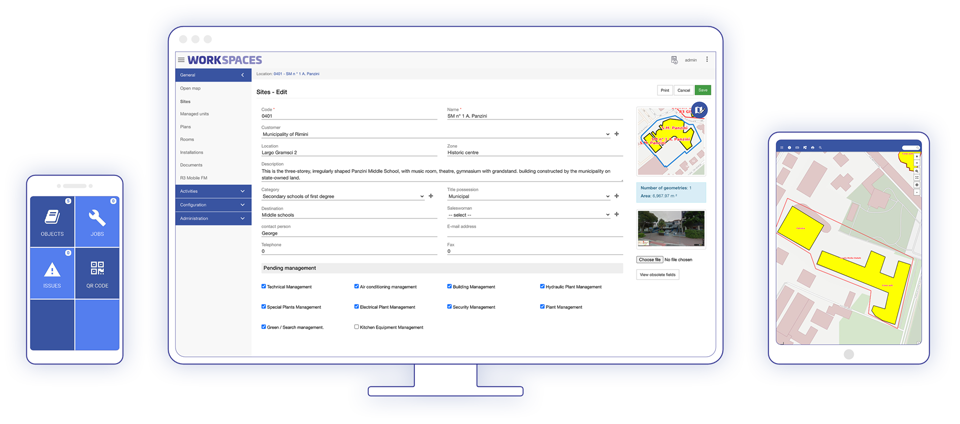Open the Category dropdown

click(422, 197)
